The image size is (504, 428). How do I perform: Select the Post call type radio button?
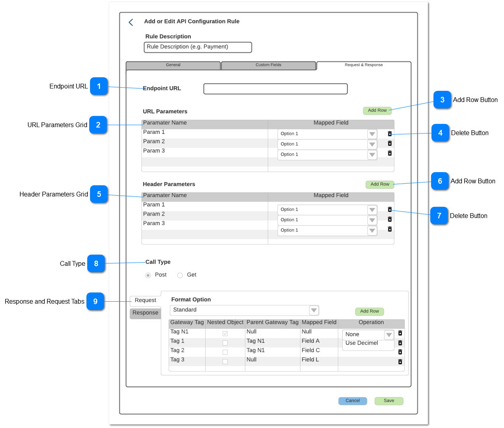point(148,275)
